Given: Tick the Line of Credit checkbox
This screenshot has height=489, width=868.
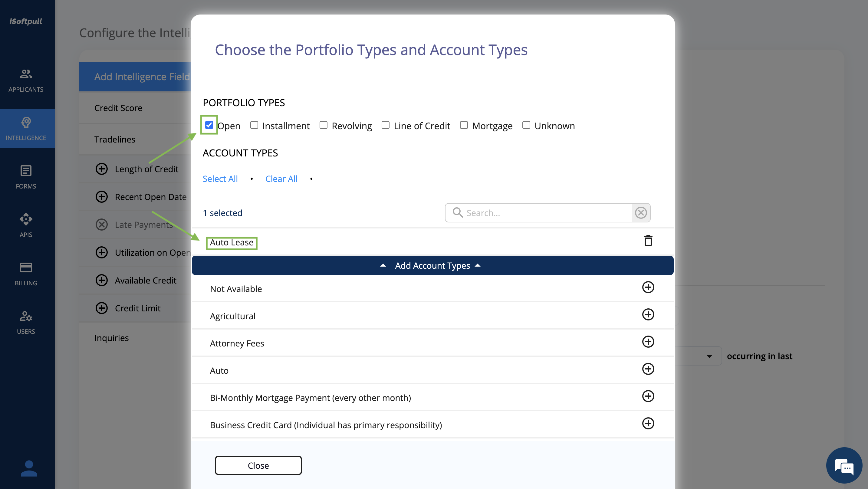Looking at the screenshot, I should pyautogui.click(x=386, y=125).
